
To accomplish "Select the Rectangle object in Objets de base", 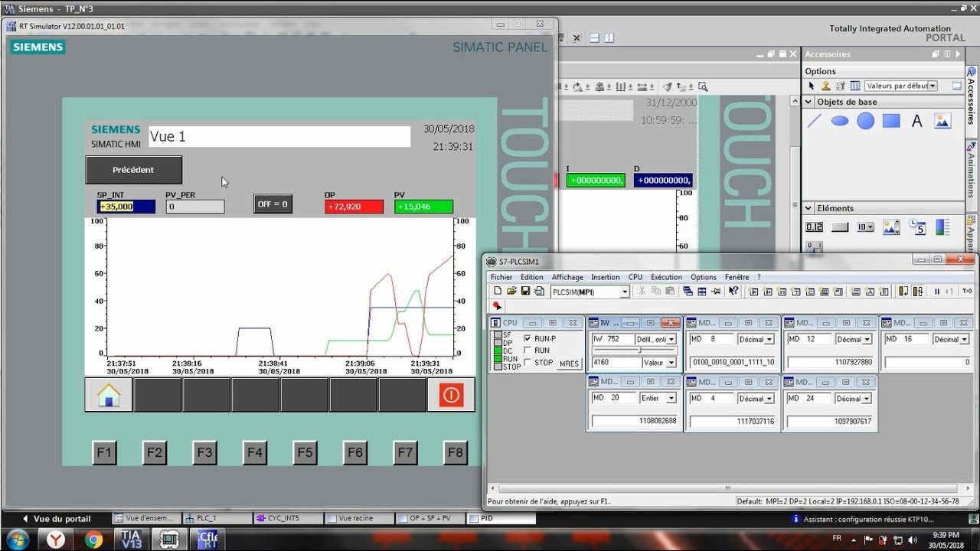I will [x=891, y=121].
